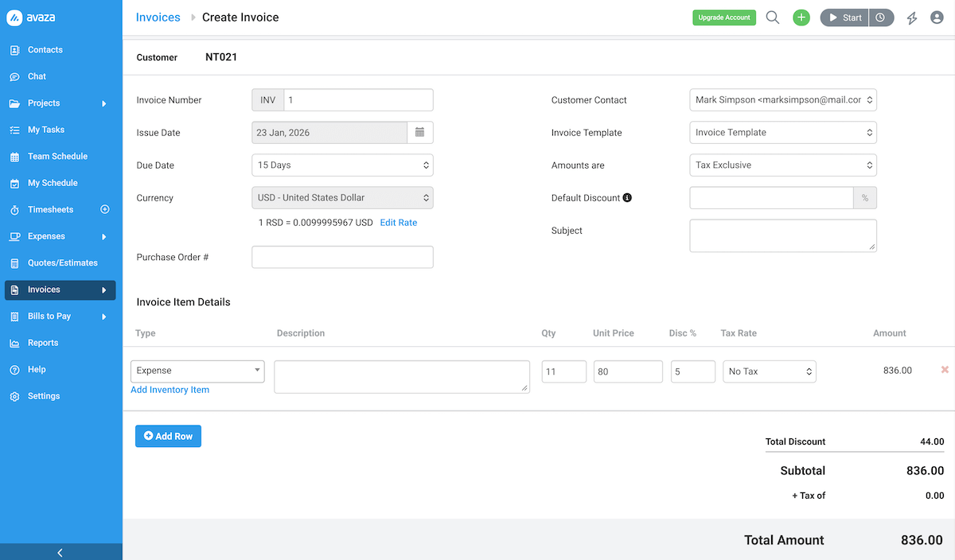
Task: Open search from the top toolbar
Action: pos(772,17)
